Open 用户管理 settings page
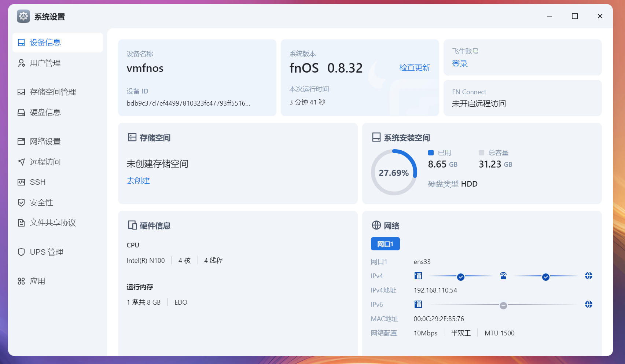 (x=58, y=63)
